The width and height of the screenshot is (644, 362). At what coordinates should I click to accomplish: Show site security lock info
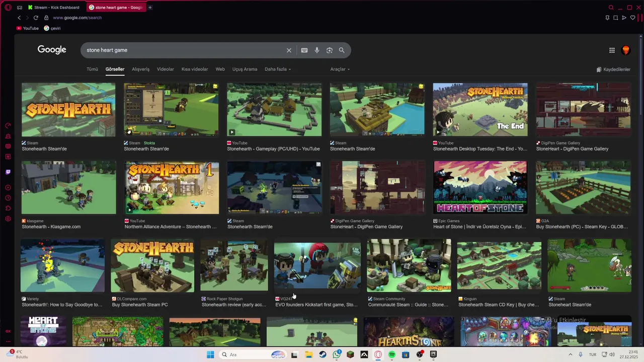coord(46,18)
